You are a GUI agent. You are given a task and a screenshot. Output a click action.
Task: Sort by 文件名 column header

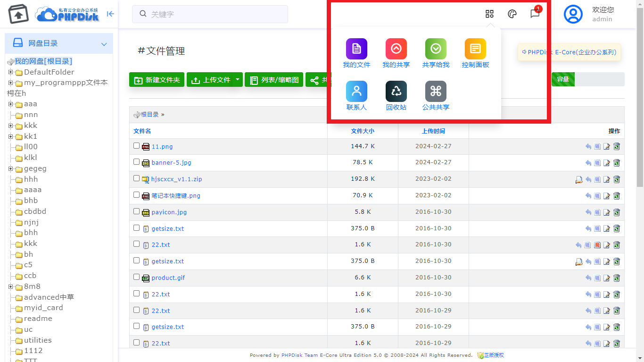tap(142, 131)
